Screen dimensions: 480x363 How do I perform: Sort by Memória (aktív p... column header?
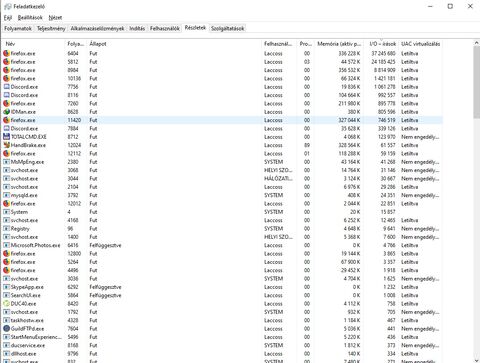(x=339, y=44)
